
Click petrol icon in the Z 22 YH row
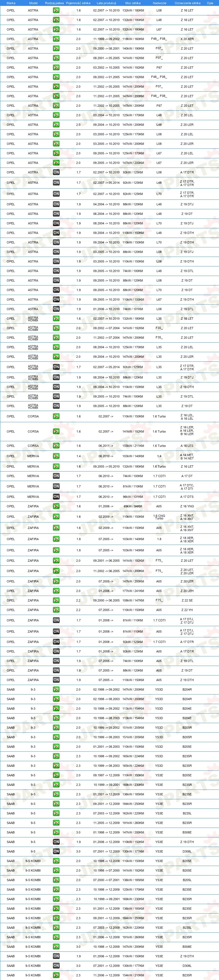[x=56, y=610]
